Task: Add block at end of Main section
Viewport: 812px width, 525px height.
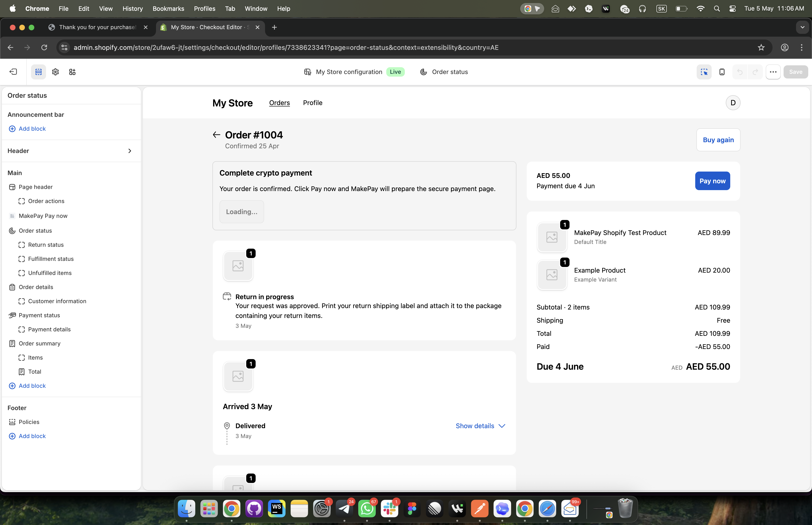Action: click(27, 386)
